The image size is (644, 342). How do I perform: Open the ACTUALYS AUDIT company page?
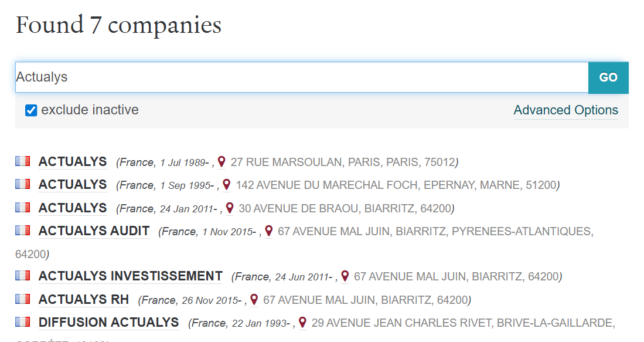point(94,231)
